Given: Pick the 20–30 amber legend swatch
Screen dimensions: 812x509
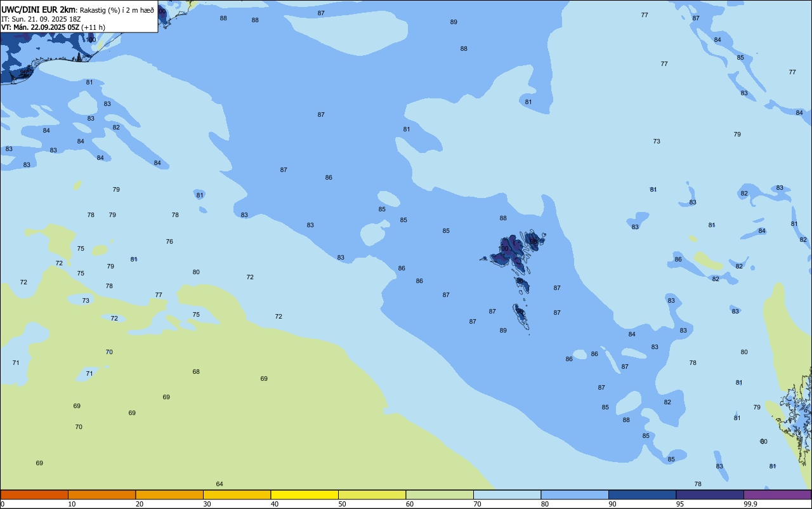Looking at the screenshot, I should point(169,494).
